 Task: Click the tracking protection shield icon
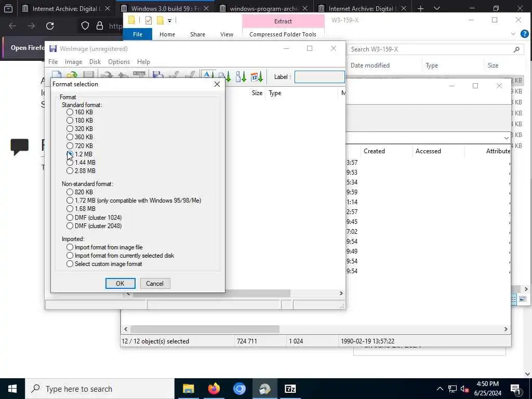click(x=85, y=26)
